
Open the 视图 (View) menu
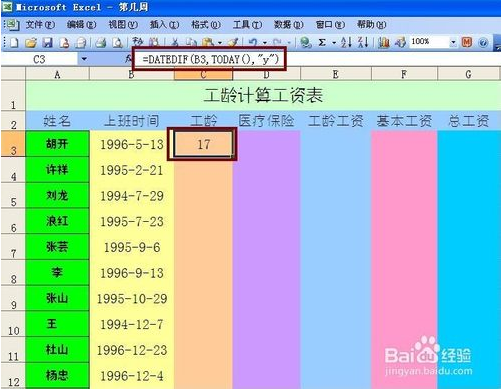pyautogui.click(x=123, y=25)
